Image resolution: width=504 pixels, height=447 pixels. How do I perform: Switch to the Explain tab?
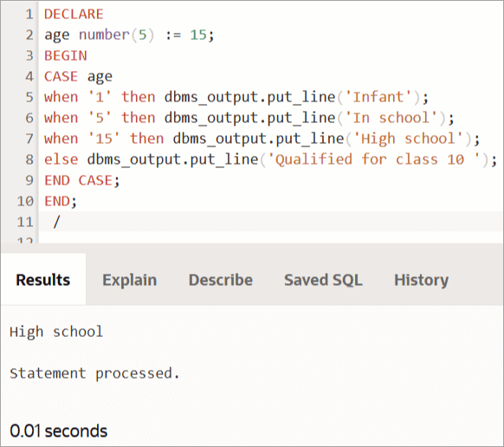(130, 280)
